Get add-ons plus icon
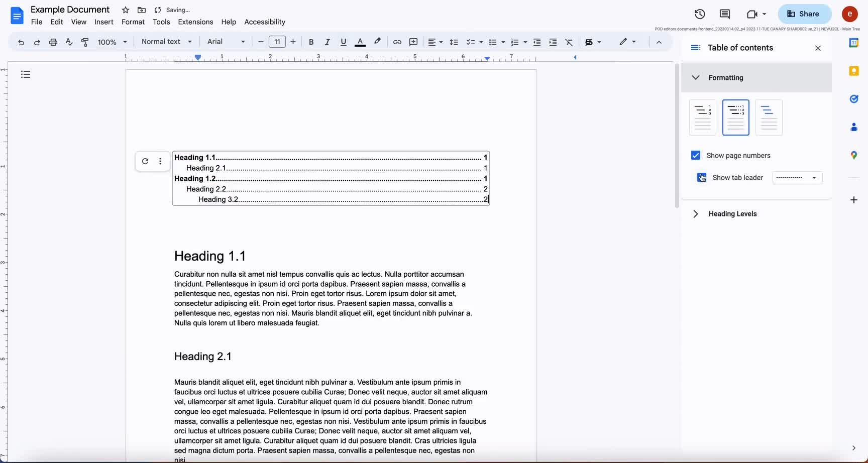868x463 pixels. tap(853, 200)
